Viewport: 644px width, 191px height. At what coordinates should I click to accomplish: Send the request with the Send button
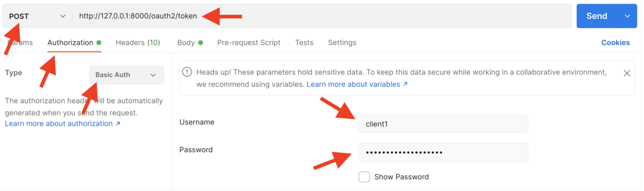coord(597,16)
